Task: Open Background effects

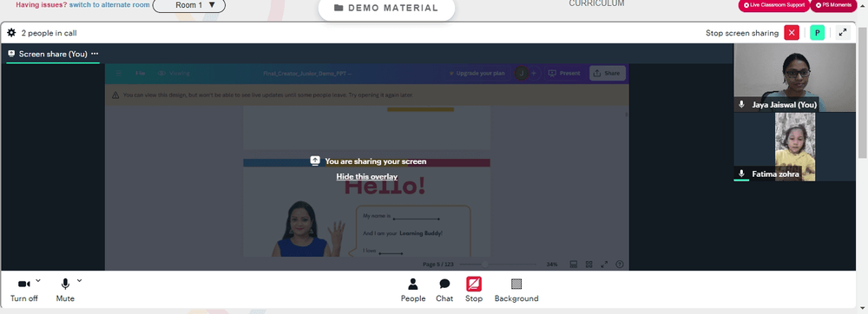Action: (x=516, y=291)
